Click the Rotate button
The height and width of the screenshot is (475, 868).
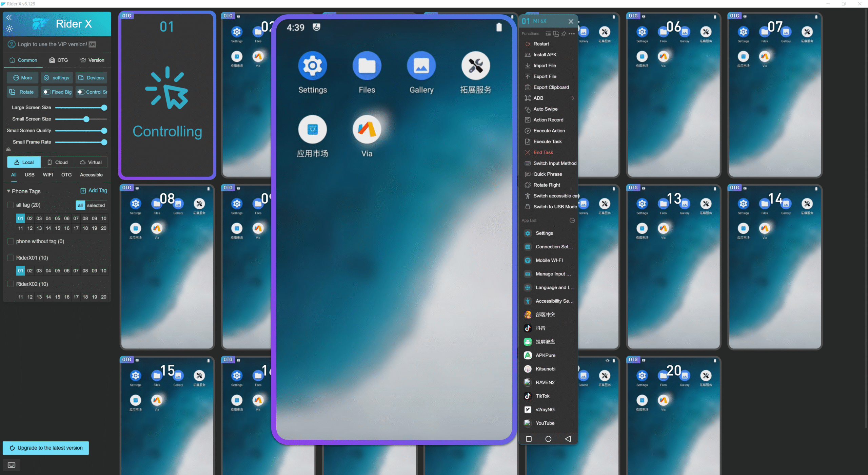[x=23, y=92]
